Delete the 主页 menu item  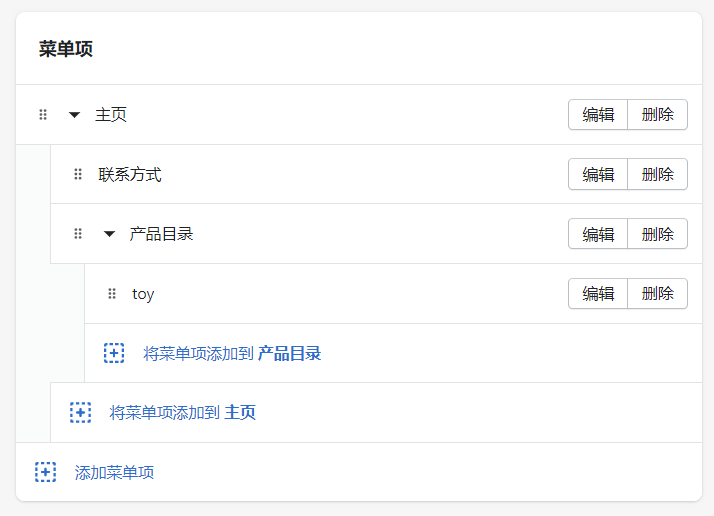(657, 115)
